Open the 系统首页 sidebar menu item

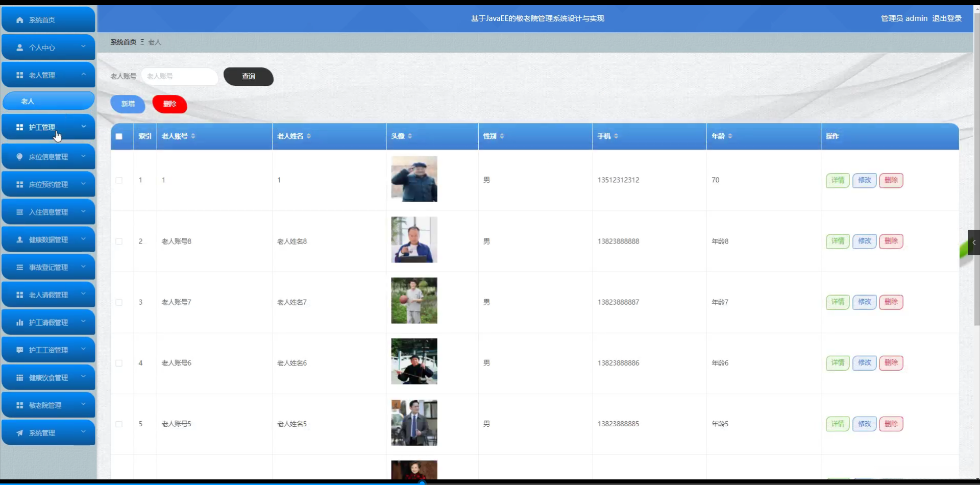pyautogui.click(x=48, y=20)
